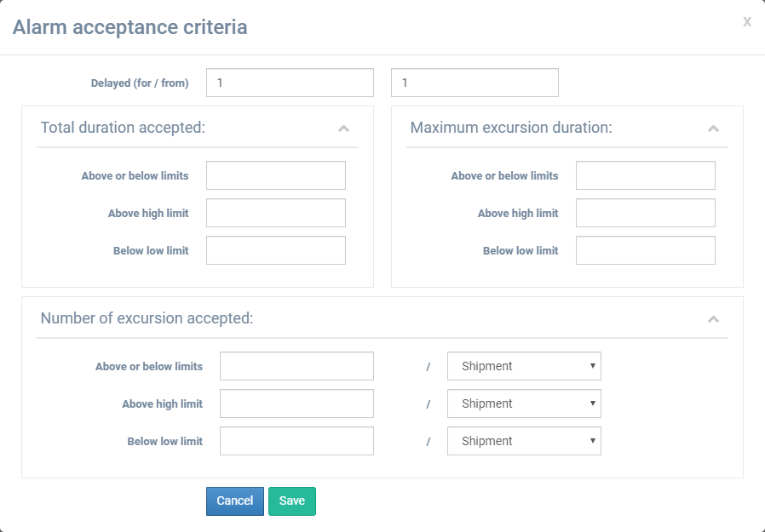The image size is (765, 532).
Task: Open Shipment dropdown for Above or below limits
Action: point(524,366)
